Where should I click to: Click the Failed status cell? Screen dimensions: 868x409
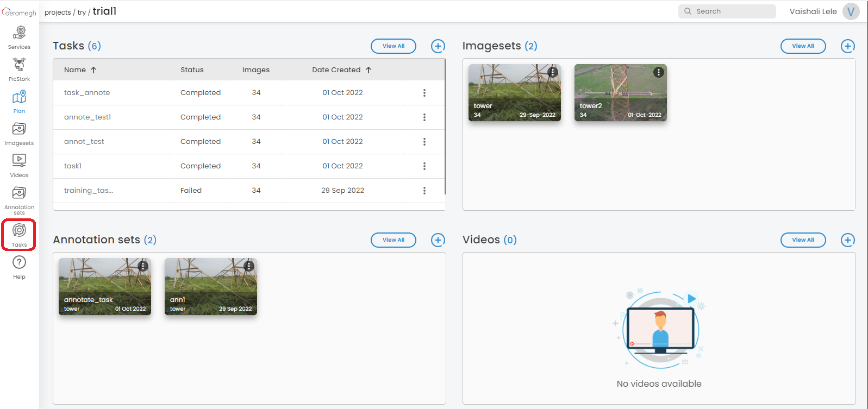pos(191,191)
